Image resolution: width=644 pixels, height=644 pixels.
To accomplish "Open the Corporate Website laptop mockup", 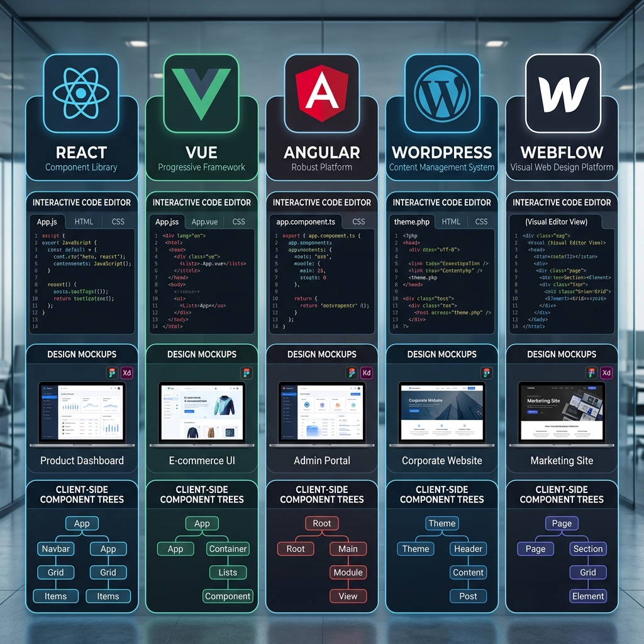I will 442,414.
